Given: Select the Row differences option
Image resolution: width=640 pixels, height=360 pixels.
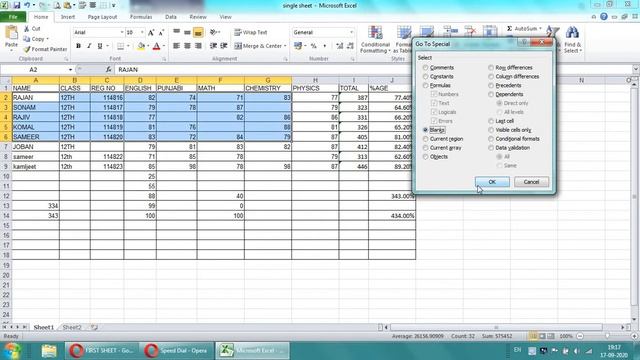Looking at the screenshot, I should [491, 68].
